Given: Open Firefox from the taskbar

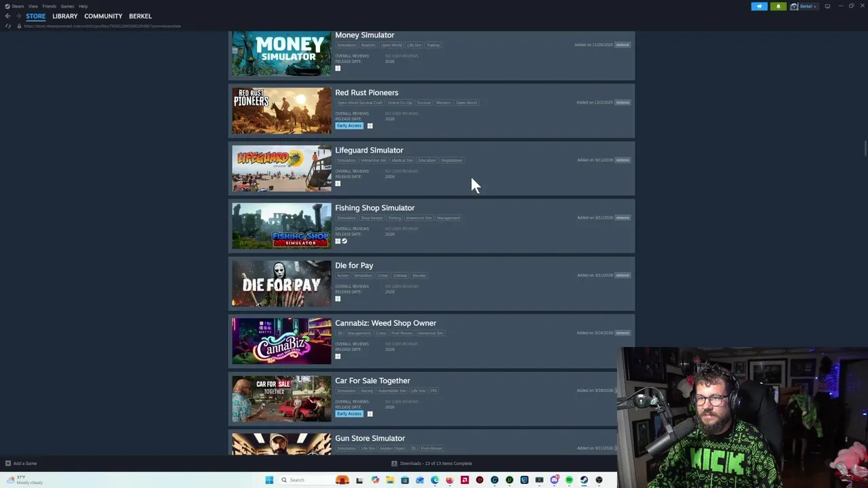Looking at the screenshot, I should coord(450,480).
